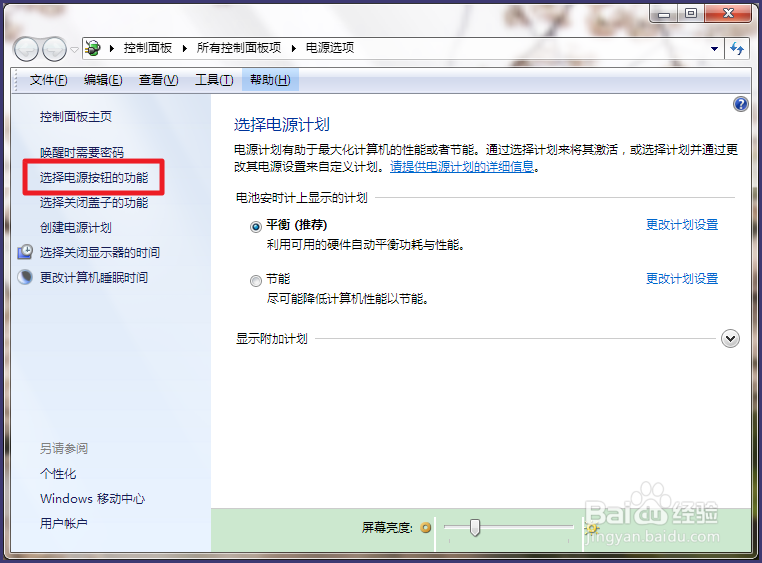The image size is (762, 563).
Task: Open 选择电源按钮的功能 link
Action: pyautogui.click(x=94, y=178)
